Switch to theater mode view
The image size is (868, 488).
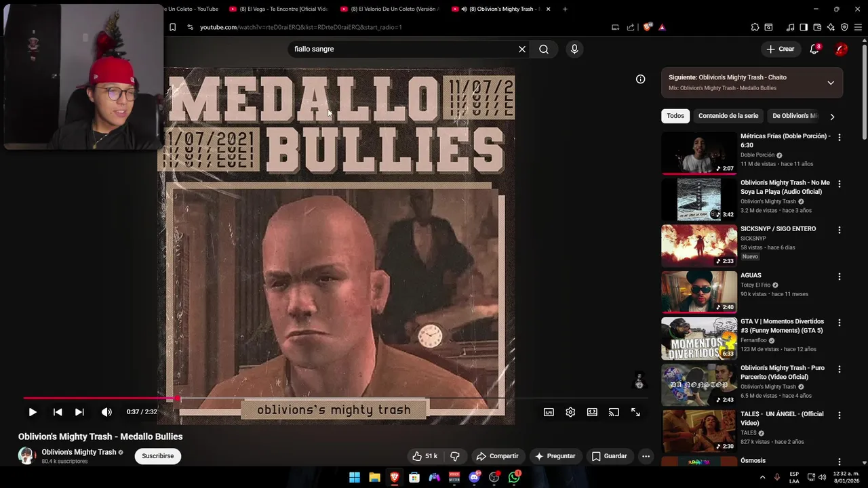(x=592, y=412)
